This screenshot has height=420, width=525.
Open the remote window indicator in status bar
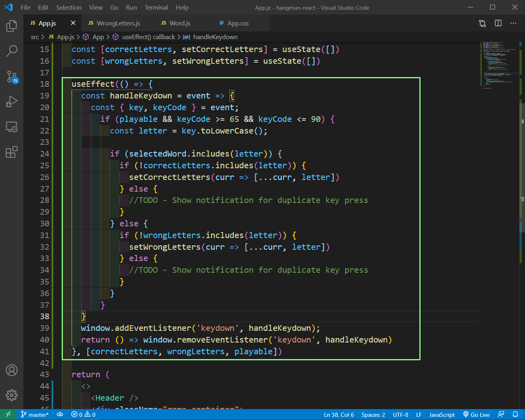pos(8,414)
